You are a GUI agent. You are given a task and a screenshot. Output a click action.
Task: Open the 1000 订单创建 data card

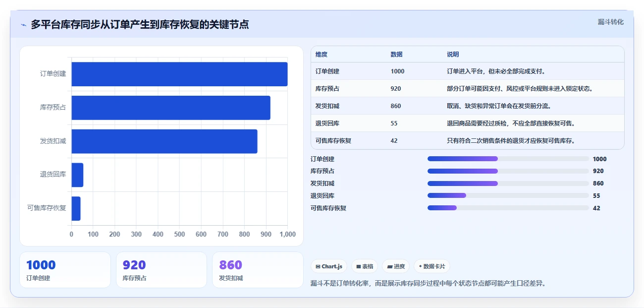65,270
